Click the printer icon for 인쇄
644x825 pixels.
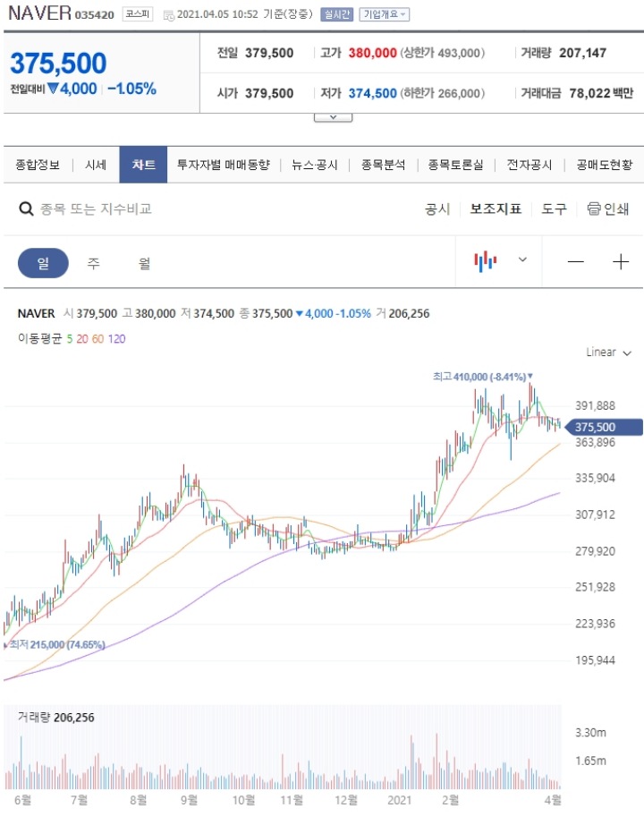pyautogui.click(x=594, y=208)
